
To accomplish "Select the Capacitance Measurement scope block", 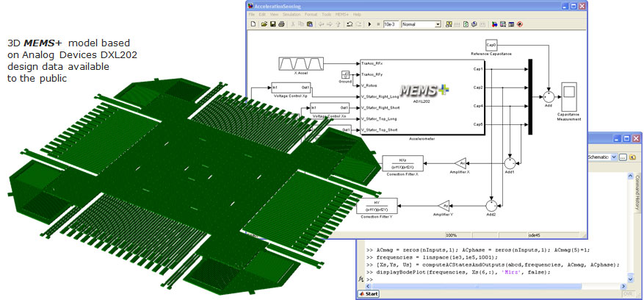I will [x=569, y=96].
